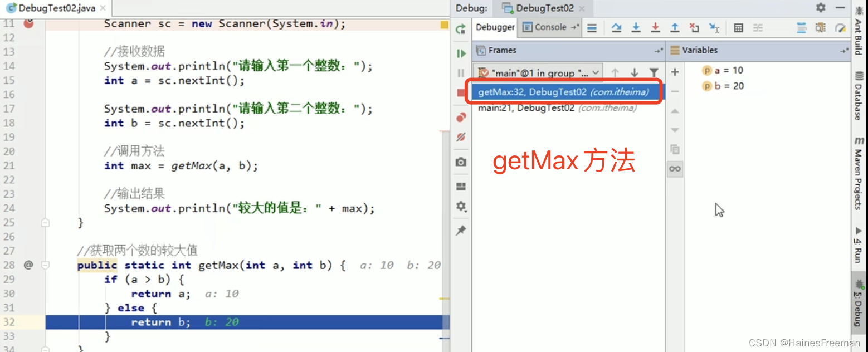Run to cursor in the debugger

point(714,27)
